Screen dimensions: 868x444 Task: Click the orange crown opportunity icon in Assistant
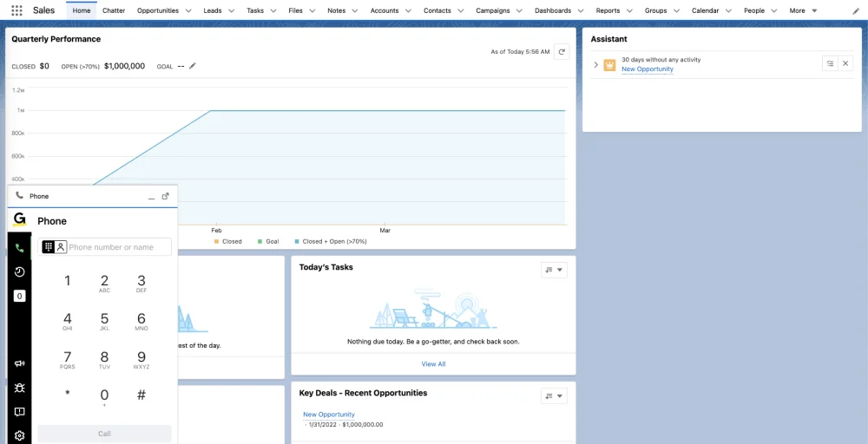coord(609,65)
